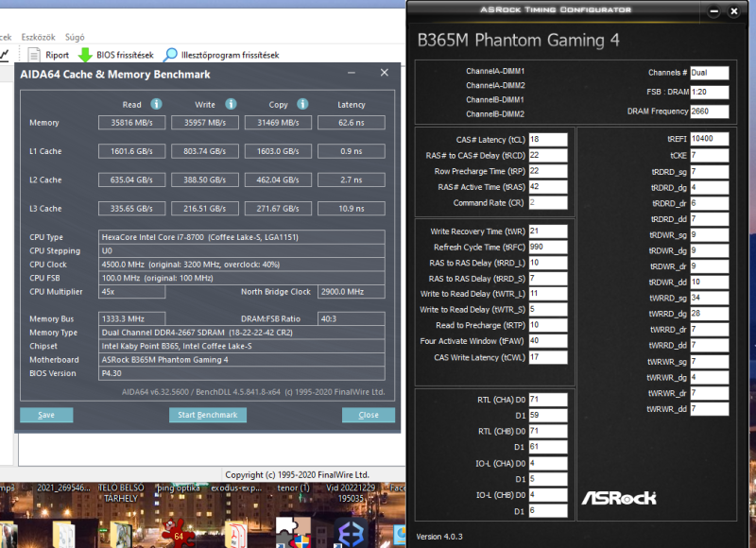Click the ASRock logo in Timing Configurator
The width and height of the screenshot is (756, 548).
[619, 498]
